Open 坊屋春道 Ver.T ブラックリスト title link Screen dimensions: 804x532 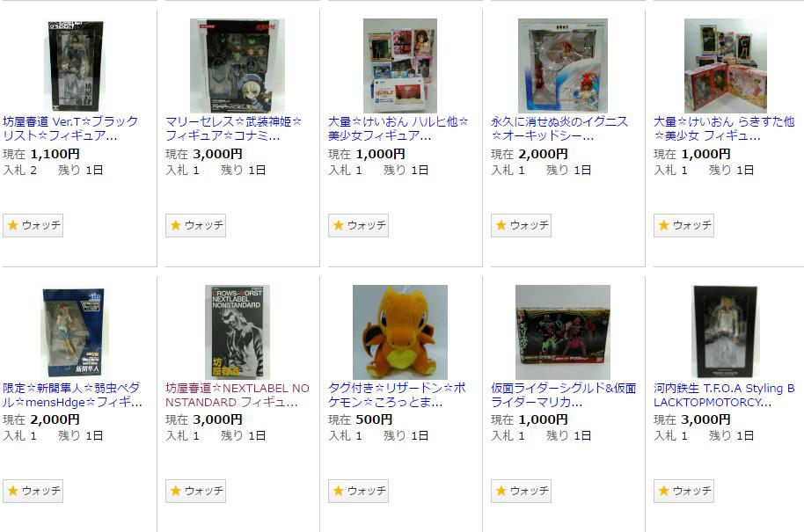pyautogui.click(x=70, y=128)
